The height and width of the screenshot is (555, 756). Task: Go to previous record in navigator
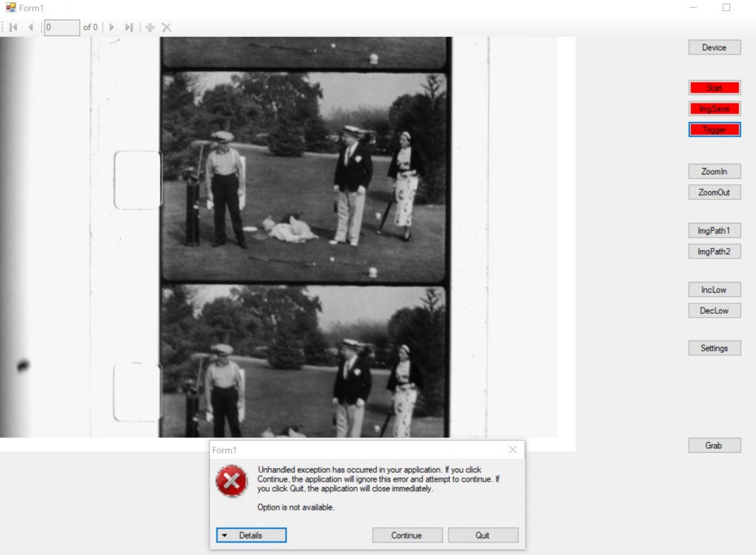point(31,27)
